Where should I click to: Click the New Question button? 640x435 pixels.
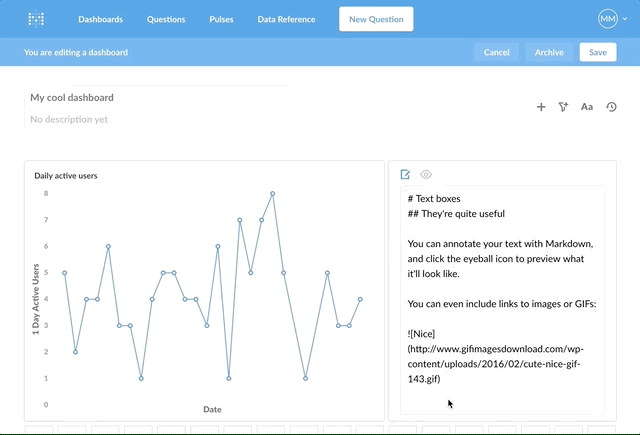tap(376, 19)
